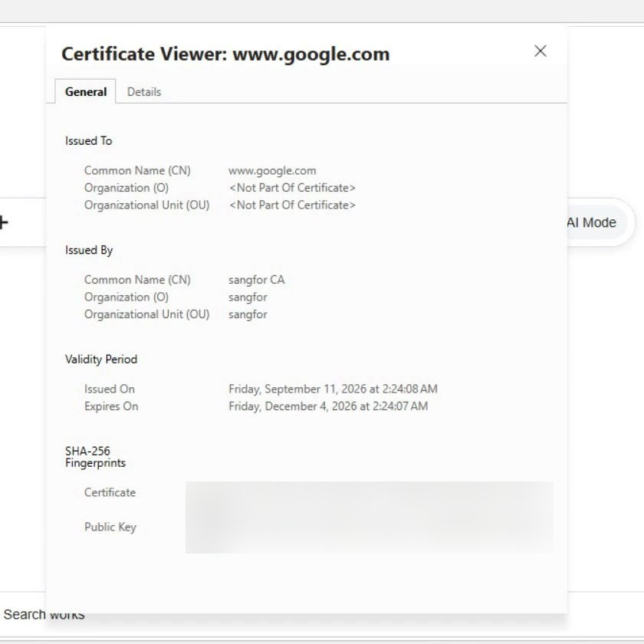Click the Issued On label
The width and height of the screenshot is (644, 644).
[109, 389]
